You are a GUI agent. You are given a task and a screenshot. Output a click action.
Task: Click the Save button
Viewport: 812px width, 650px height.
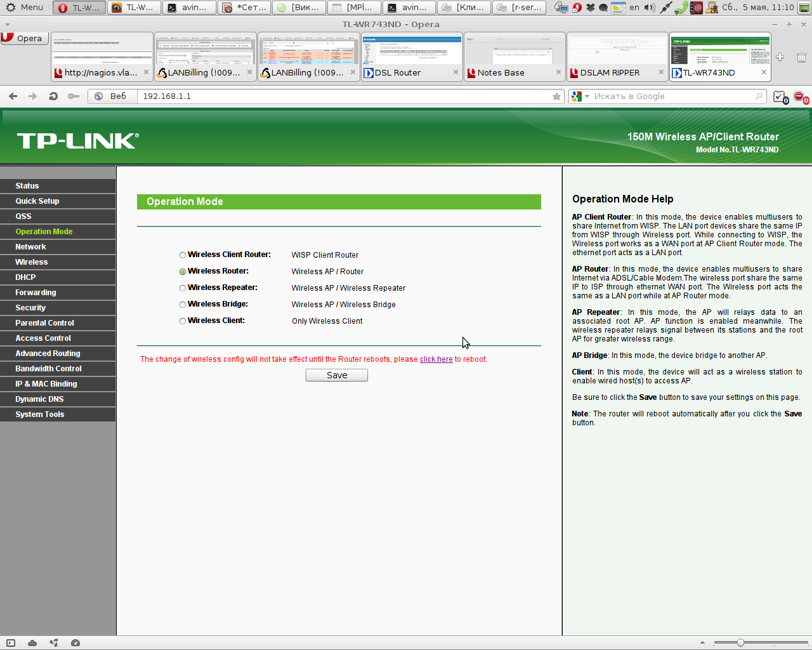coord(337,375)
